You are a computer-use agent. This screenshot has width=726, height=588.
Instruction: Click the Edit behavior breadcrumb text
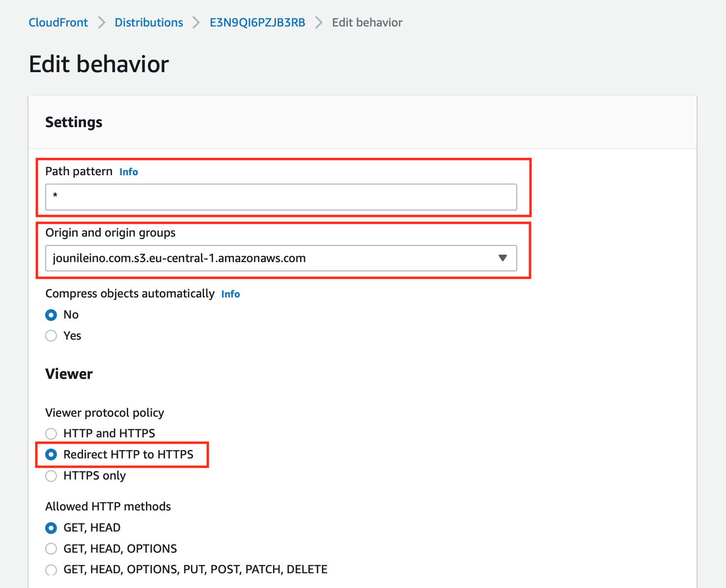click(367, 23)
